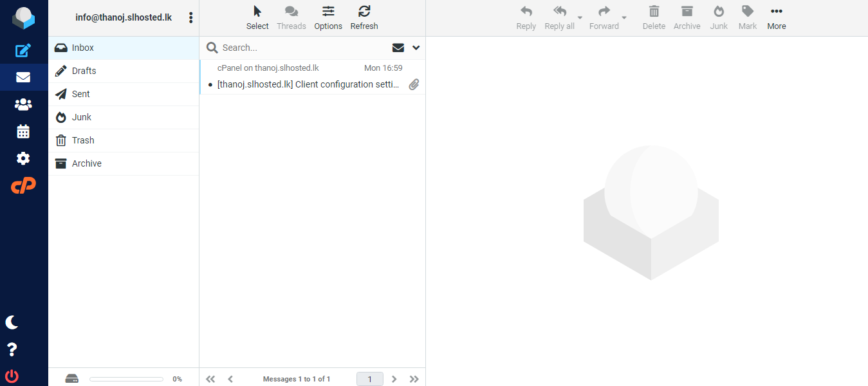The image size is (868, 386).
Task: Click the Search mail input field
Action: click(x=302, y=48)
